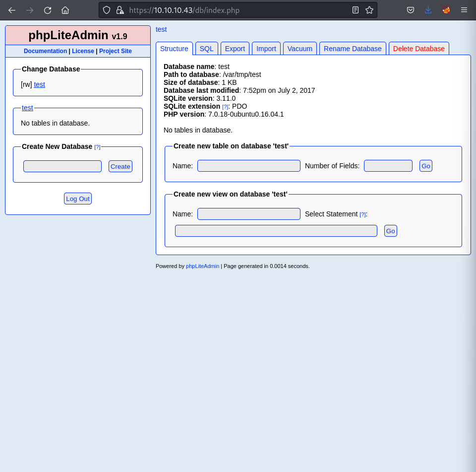Screen dimensions: 476x472
Task: Open reader view icon in address bar
Action: [356, 10]
